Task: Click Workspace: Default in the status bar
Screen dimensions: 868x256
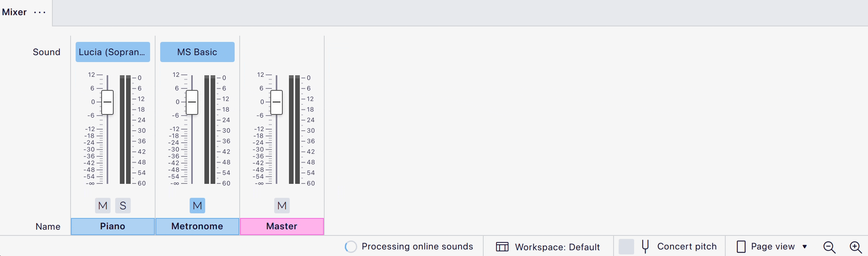Action: 557,246
